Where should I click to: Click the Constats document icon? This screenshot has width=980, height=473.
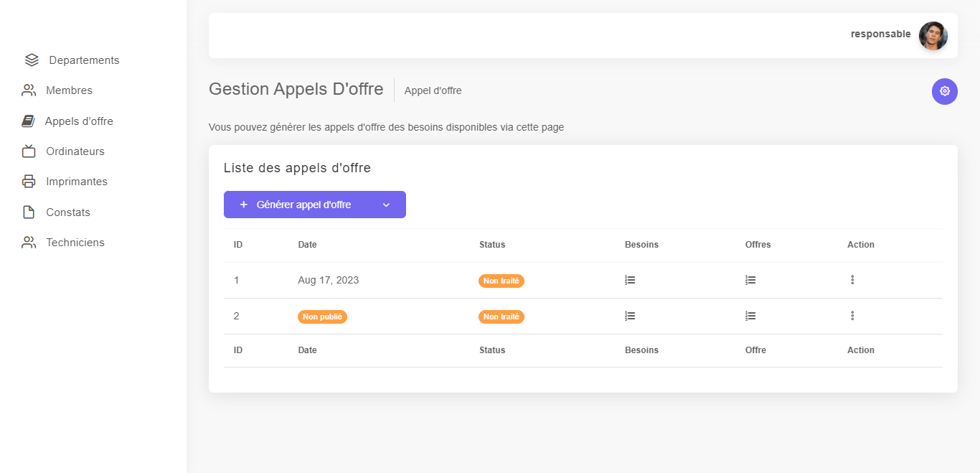coord(29,212)
